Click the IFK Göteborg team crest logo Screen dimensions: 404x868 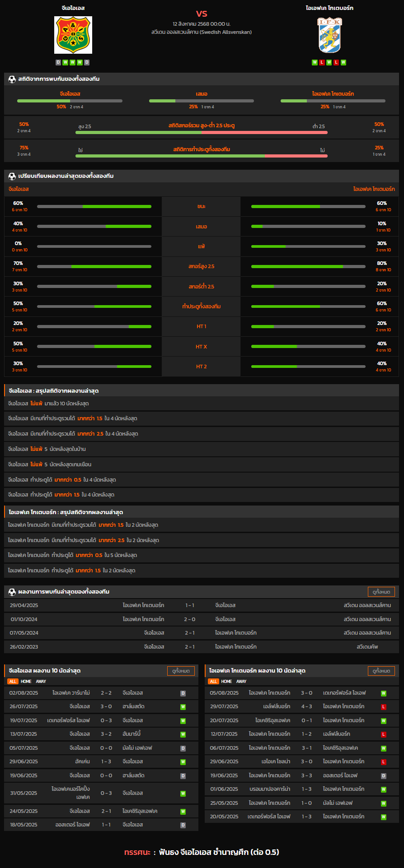pyautogui.click(x=329, y=35)
